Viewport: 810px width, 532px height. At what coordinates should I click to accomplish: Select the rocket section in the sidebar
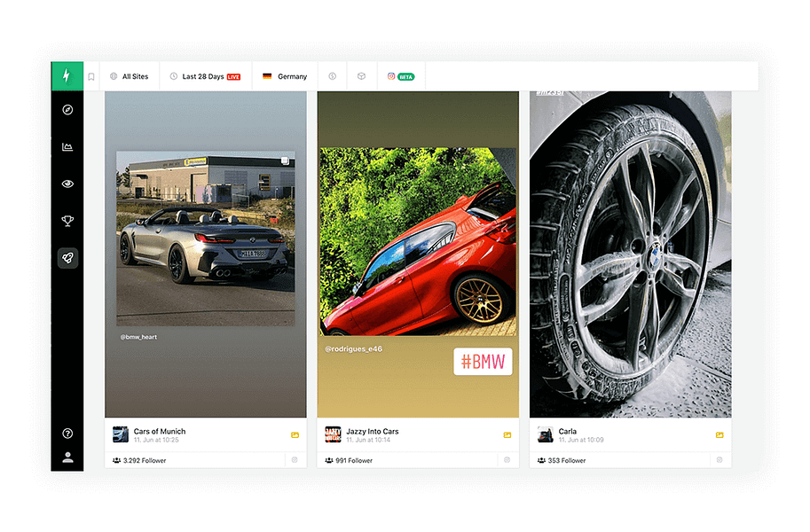pos(67,258)
